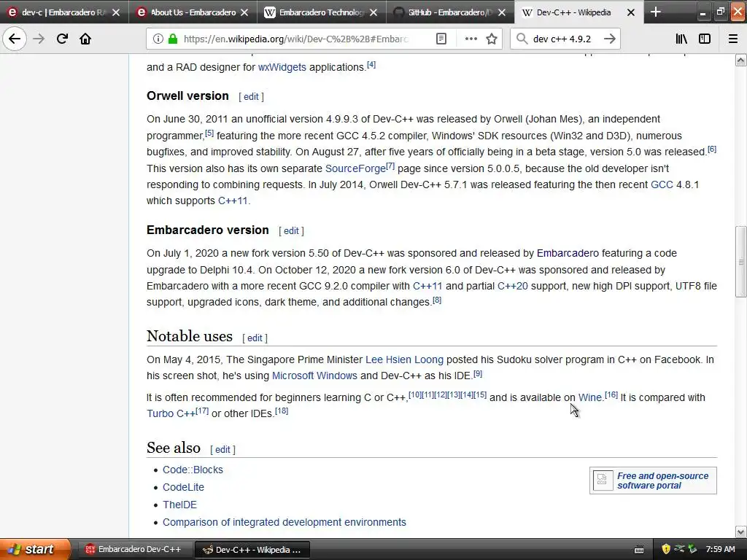Close the Dev-C++ - Wikipedia tab
This screenshot has height=560, width=747.
[631, 12]
